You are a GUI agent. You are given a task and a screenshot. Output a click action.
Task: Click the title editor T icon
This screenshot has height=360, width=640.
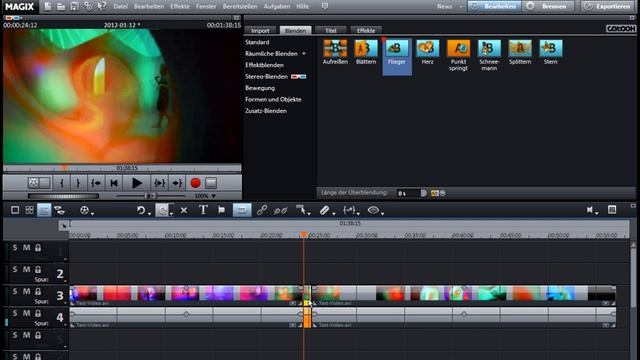[x=203, y=210]
